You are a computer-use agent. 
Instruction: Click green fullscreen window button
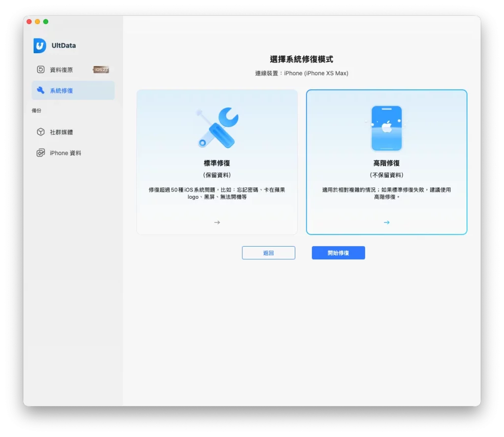click(x=46, y=22)
